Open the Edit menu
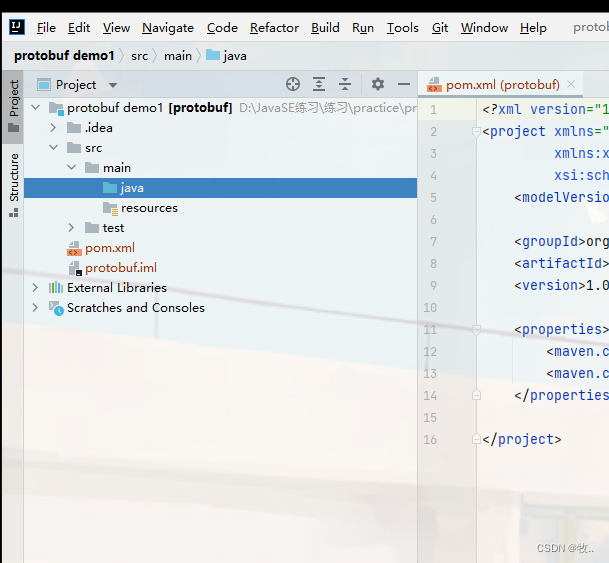Image resolution: width=609 pixels, height=563 pixels. pyautogui.click(x=79, y=28)
